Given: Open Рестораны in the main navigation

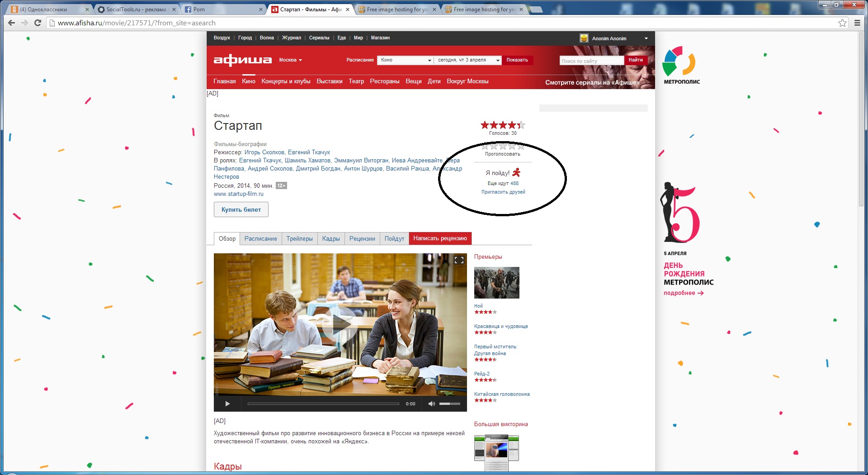Looking at the screenshot, I should point(385,81).
